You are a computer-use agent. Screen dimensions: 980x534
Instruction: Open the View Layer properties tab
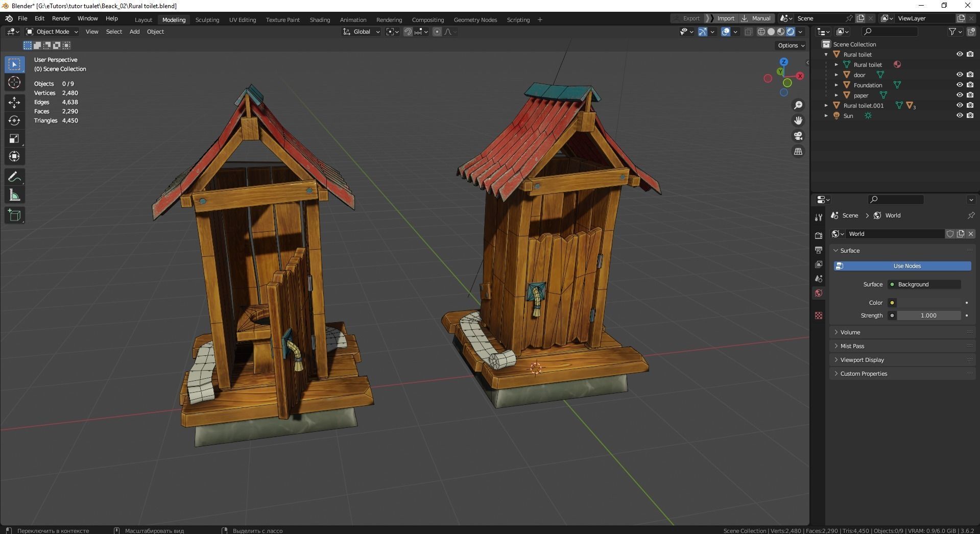pyautogui.click(x=819, y=264)
